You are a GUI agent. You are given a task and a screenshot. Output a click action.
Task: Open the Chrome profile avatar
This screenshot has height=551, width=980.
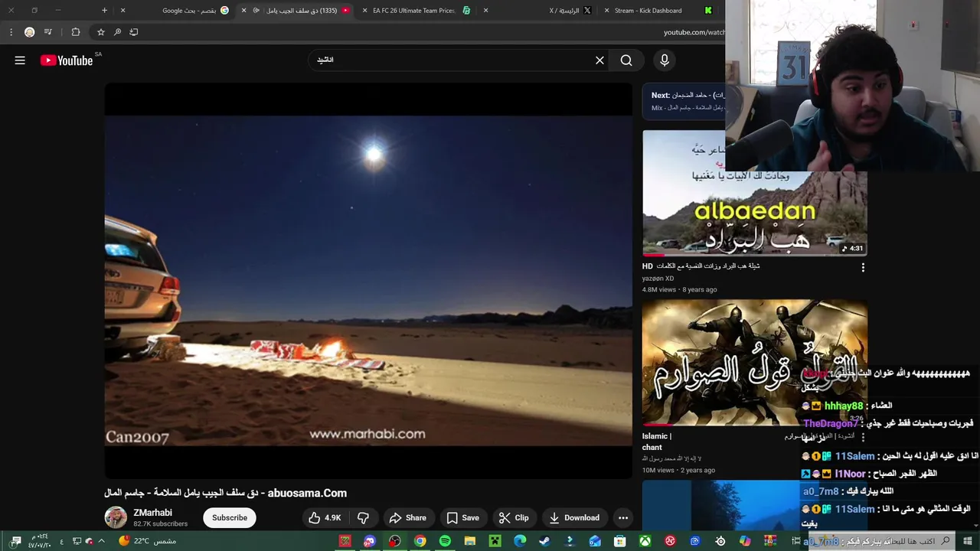[x=29, y=32]
